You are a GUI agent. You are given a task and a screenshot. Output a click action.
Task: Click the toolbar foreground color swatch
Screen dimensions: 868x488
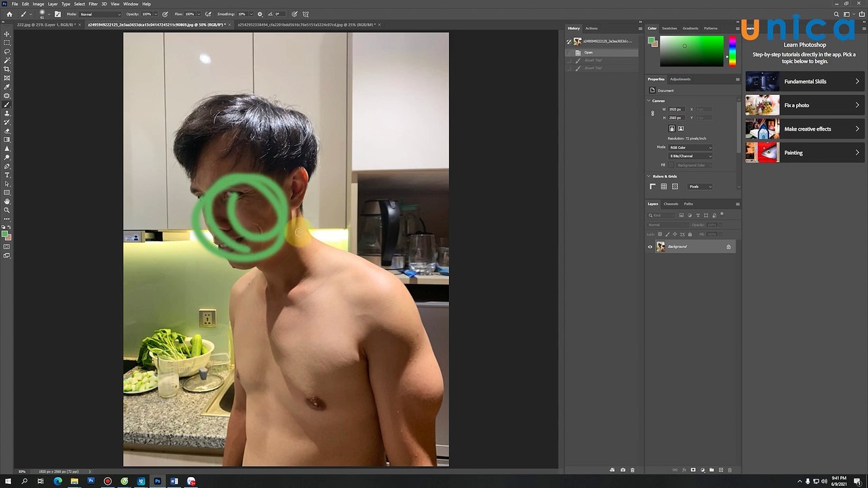tap(5, 234)
